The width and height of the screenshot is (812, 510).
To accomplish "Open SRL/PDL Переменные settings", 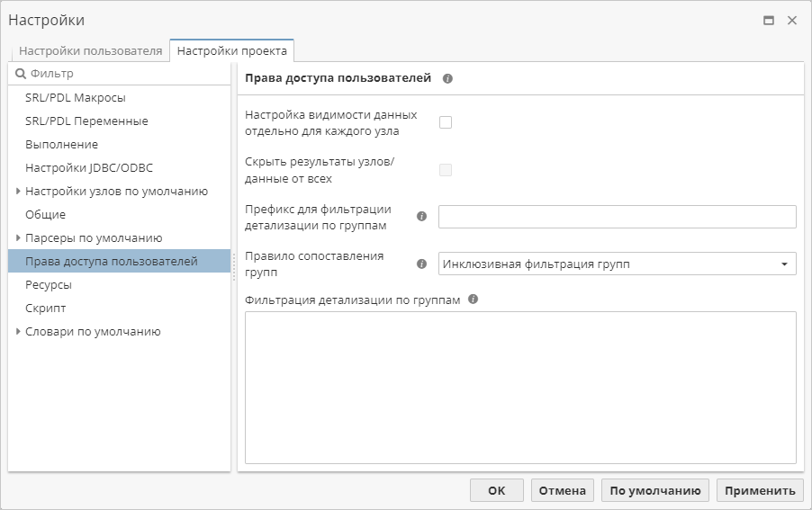I will click(x=119, y=121).
